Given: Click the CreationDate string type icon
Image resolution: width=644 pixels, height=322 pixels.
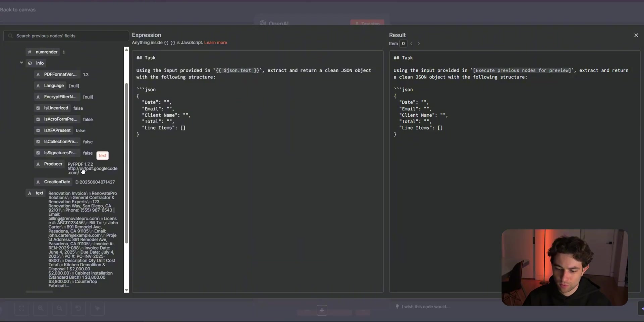Looking at the screenshot, I should [38, 182].
